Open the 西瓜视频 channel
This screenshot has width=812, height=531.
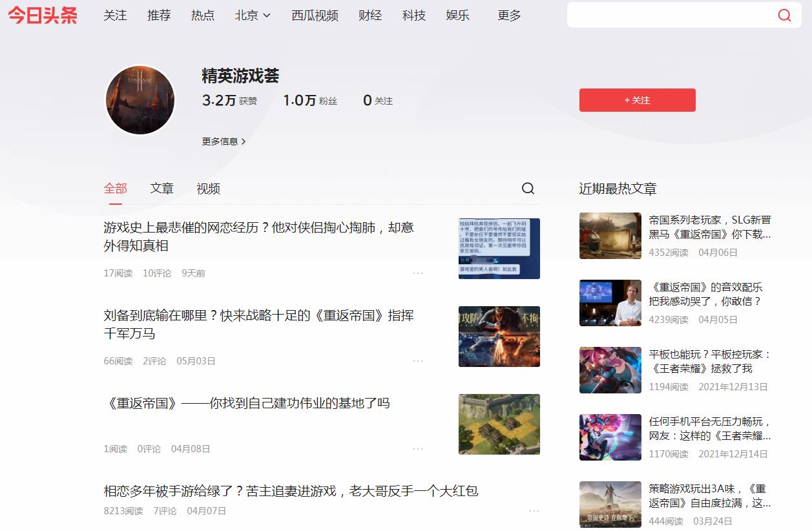coord(315,16)
